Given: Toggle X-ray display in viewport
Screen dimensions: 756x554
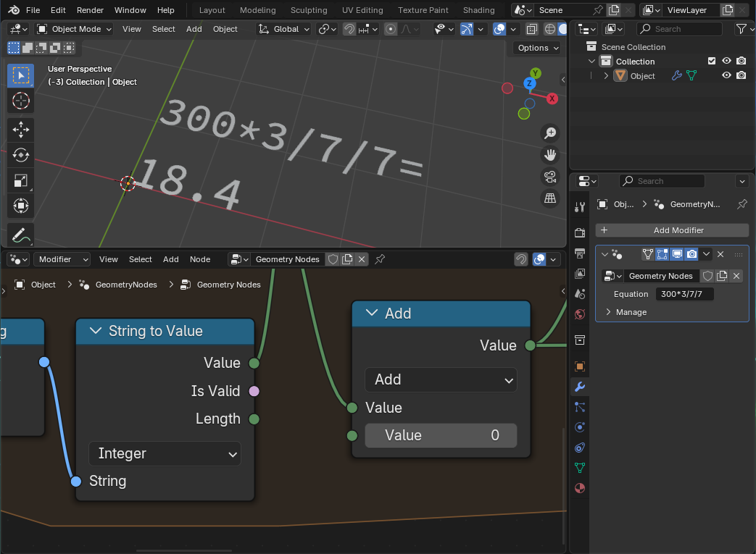Looking at the screenshot, I should tap(532, 30).
